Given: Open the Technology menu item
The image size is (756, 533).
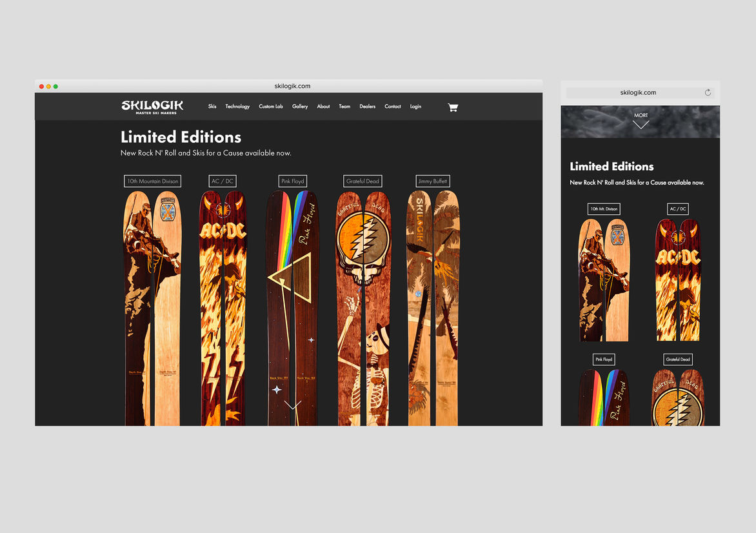Looking at the screenshot, I should (237, 106).
